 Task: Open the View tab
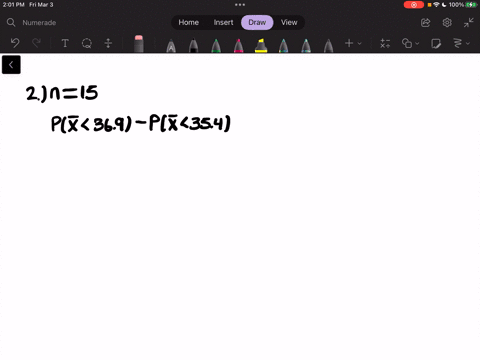tap(289, 22)
